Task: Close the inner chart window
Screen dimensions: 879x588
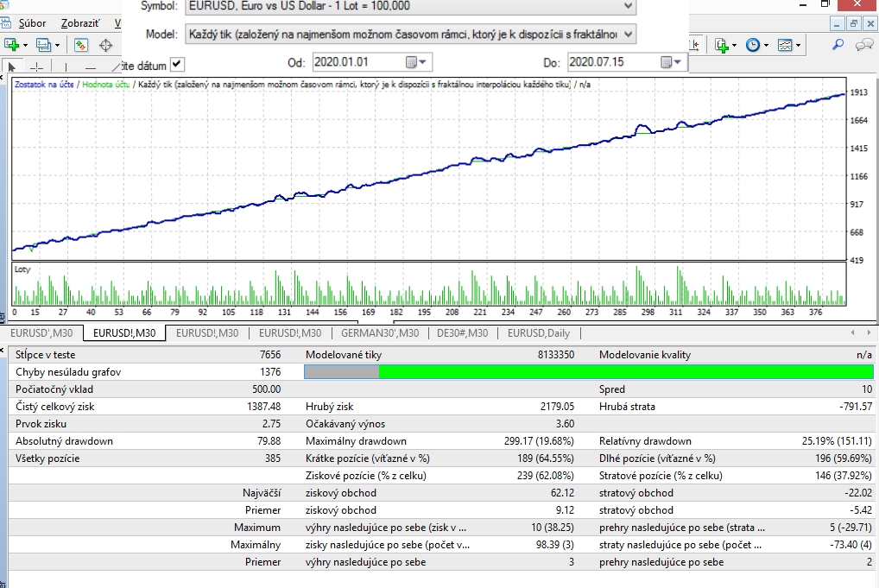Action: [870, 24]
